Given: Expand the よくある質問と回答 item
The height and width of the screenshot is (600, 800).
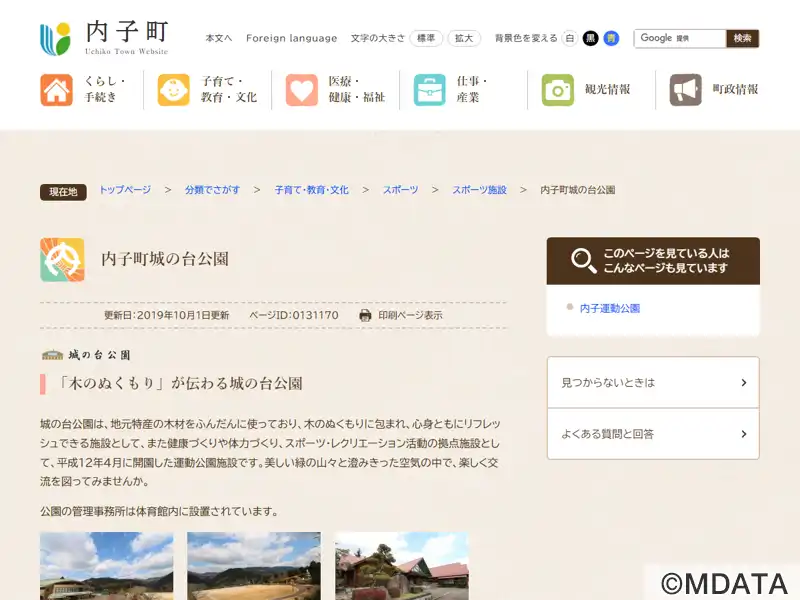Looking at the screenshot, I should tap(653, 434).
